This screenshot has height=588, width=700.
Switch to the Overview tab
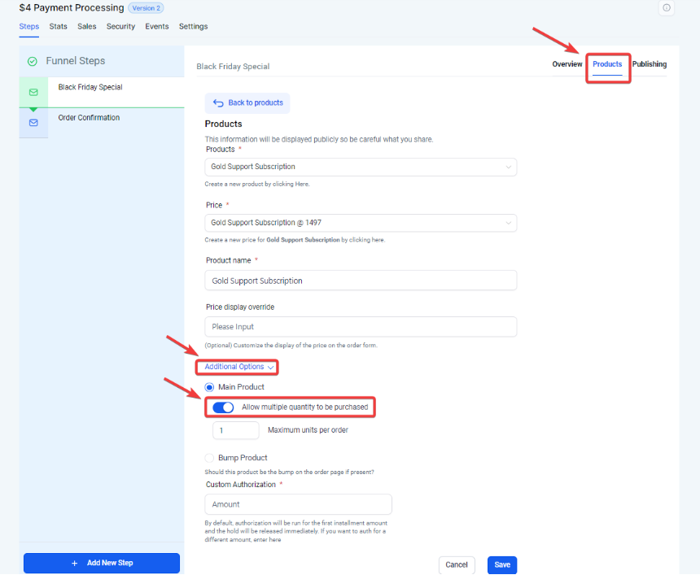pos(567,64)
